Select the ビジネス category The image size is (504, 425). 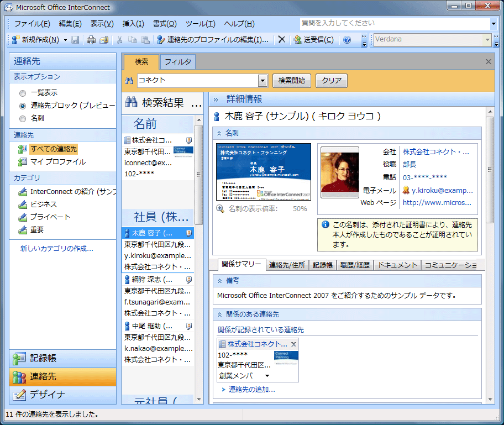click(x=44, y=204)
